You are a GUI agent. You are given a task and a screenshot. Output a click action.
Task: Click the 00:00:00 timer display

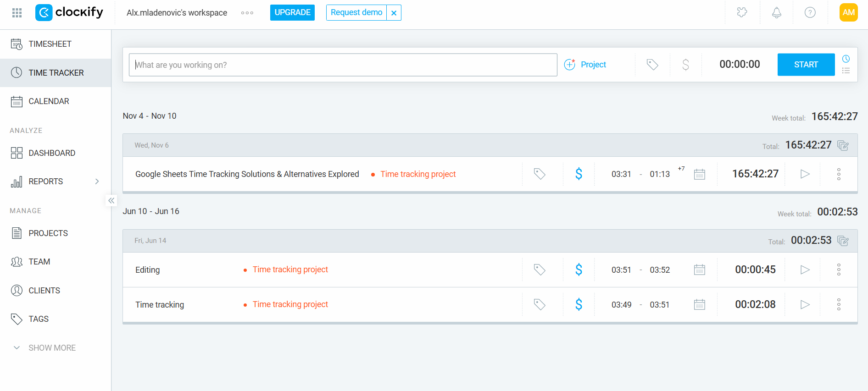(x=740, y=65)
